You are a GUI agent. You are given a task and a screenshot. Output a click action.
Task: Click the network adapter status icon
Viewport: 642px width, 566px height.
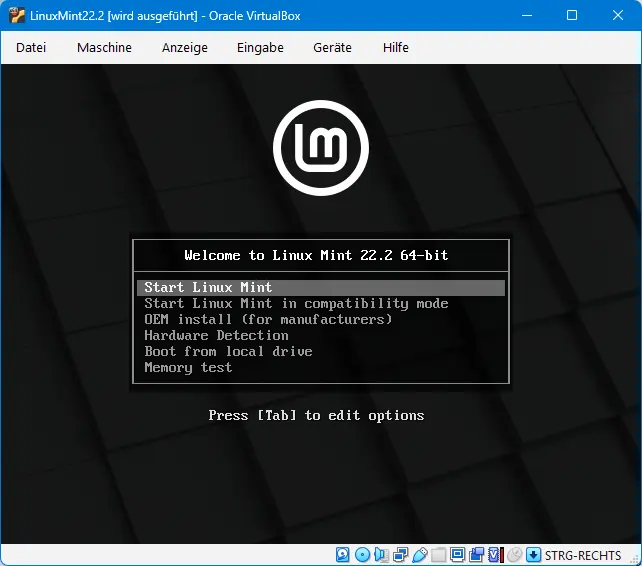tap(401, 555)
